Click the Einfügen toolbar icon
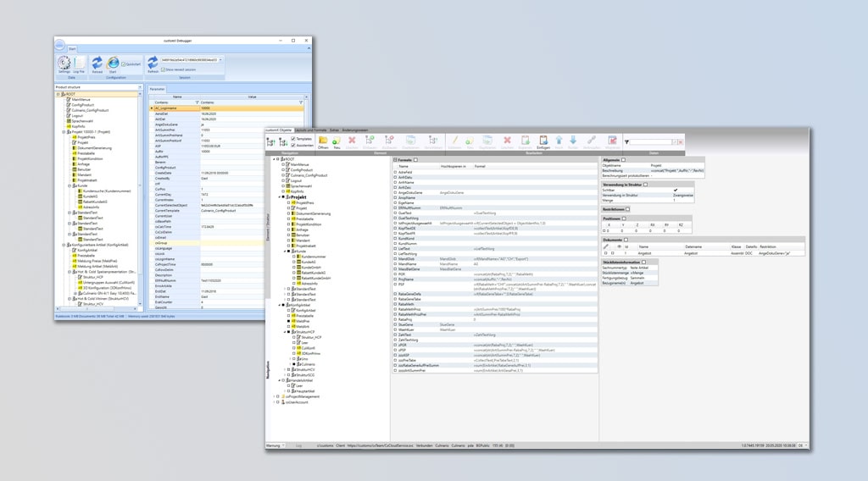This screenshot has height=481, width=868. coord(544,141)
